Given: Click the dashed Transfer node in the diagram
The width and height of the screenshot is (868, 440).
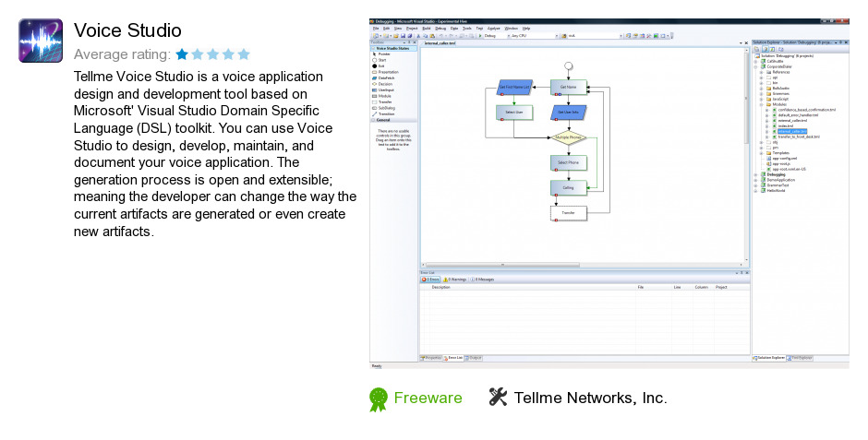Looking at the screenshot, I should point(569,213).
